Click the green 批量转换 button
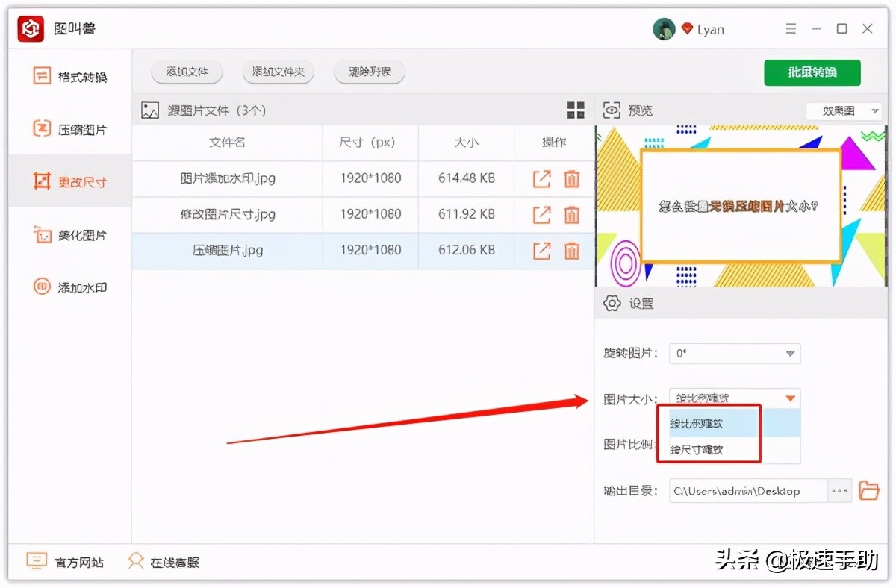 point(812,72)
